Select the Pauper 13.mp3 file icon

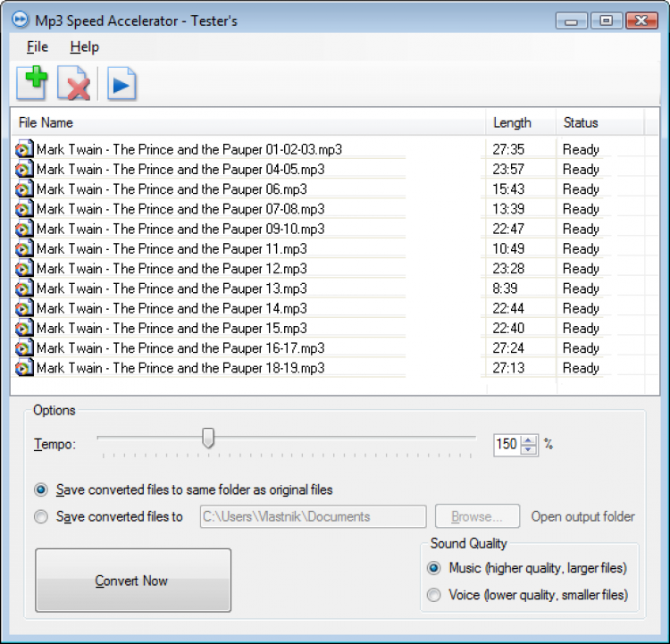[24, 289]
